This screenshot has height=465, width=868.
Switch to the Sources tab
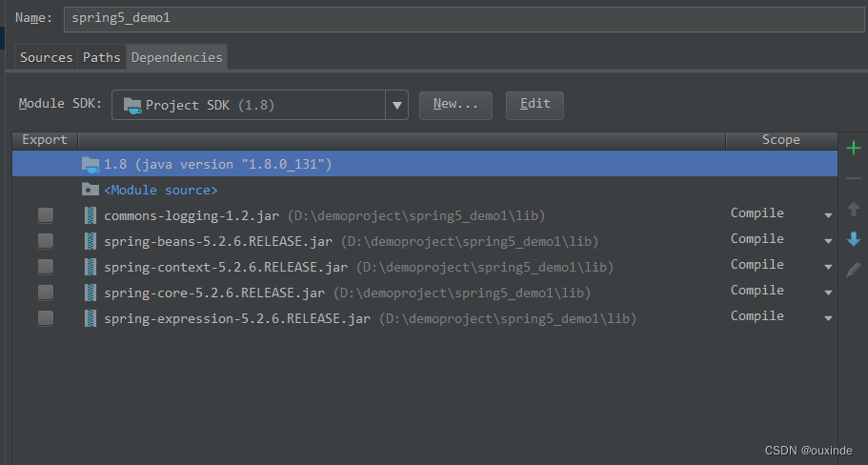46,57
